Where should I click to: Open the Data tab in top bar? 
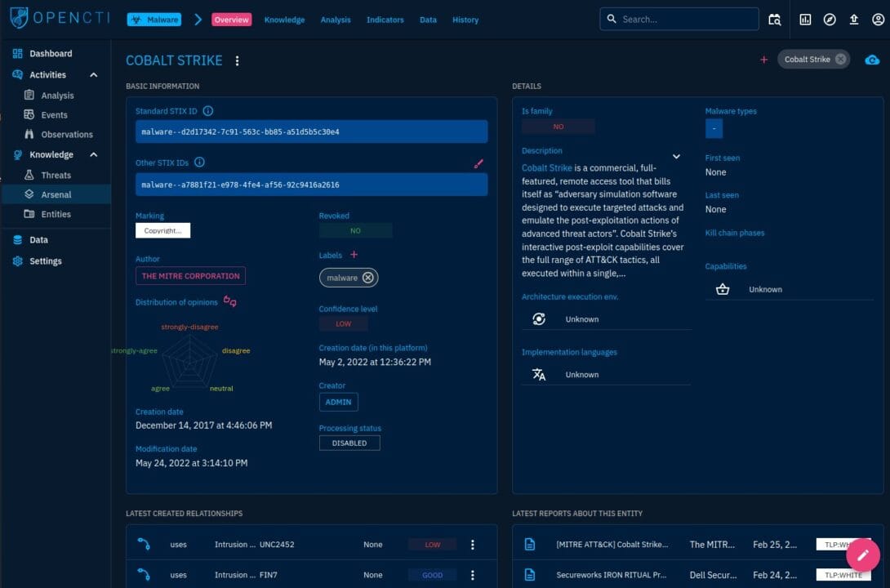[428, 20]
